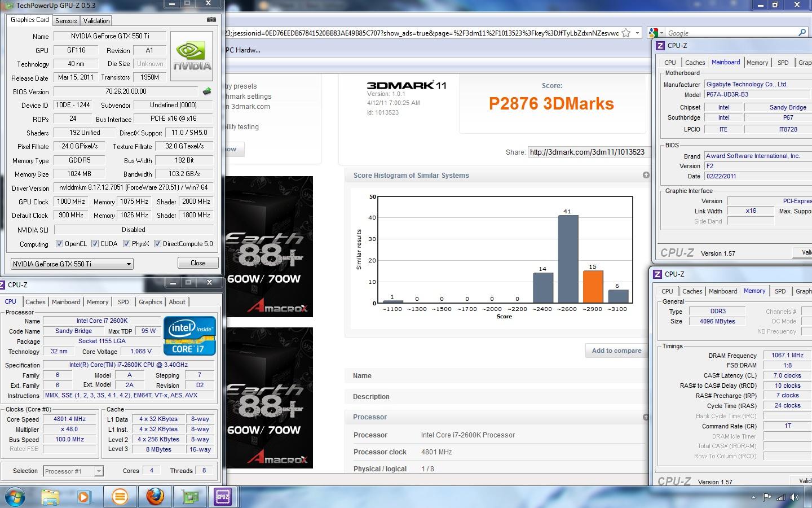The height and width of the screenshot is (508, 812).
Task: Open the URL history dropdown arrow
Action: (x=637, y=33)
